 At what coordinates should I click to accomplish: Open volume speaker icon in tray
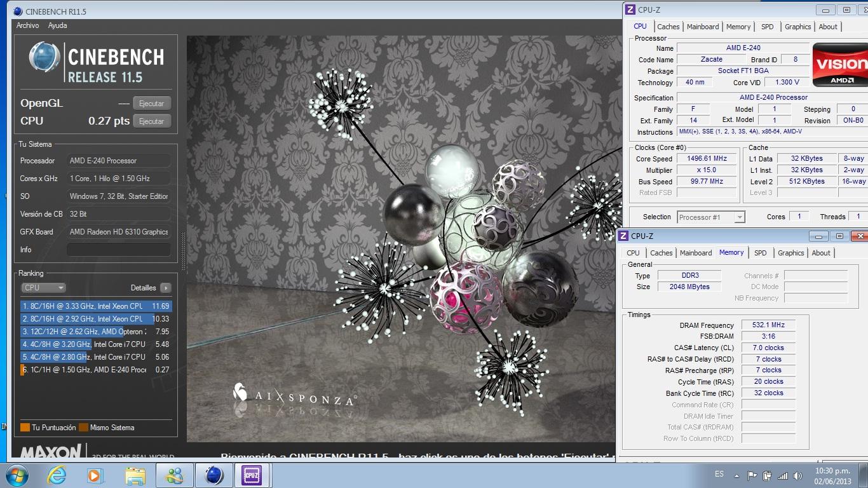[x=798, y=475]
